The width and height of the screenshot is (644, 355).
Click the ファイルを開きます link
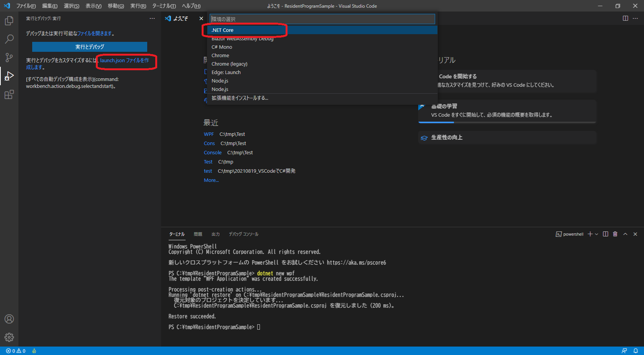95,33
